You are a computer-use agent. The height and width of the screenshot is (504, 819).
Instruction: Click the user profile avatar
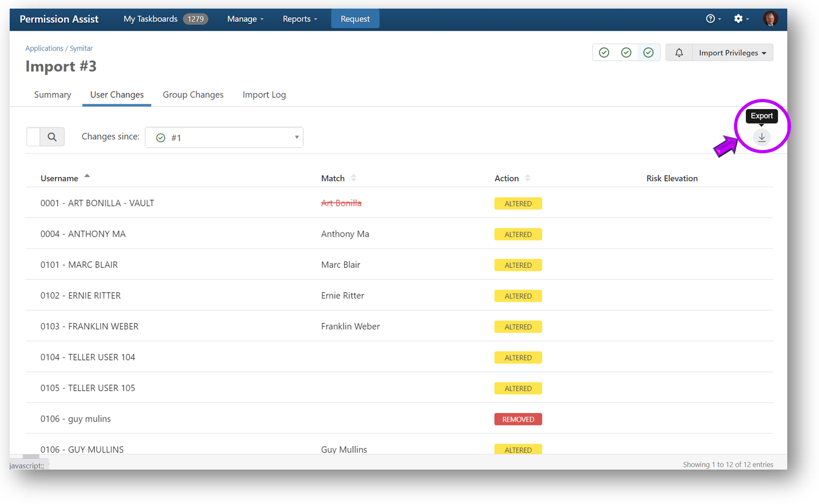click(770, 19)
